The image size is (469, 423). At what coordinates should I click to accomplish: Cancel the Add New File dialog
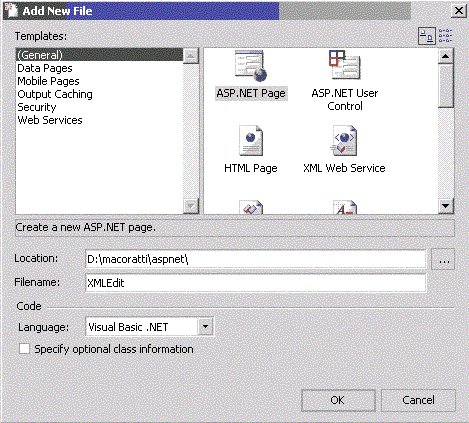418,400
